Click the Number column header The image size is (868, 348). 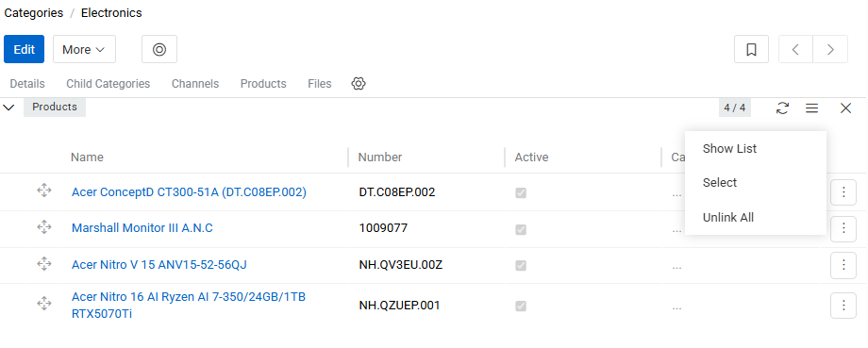point(379,157)
